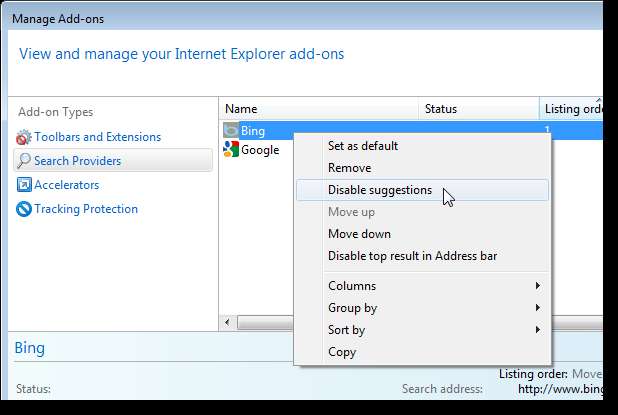Choose Set as default from context menu
The height and width of the screenshot is (415, 618).
click(363, 146)
